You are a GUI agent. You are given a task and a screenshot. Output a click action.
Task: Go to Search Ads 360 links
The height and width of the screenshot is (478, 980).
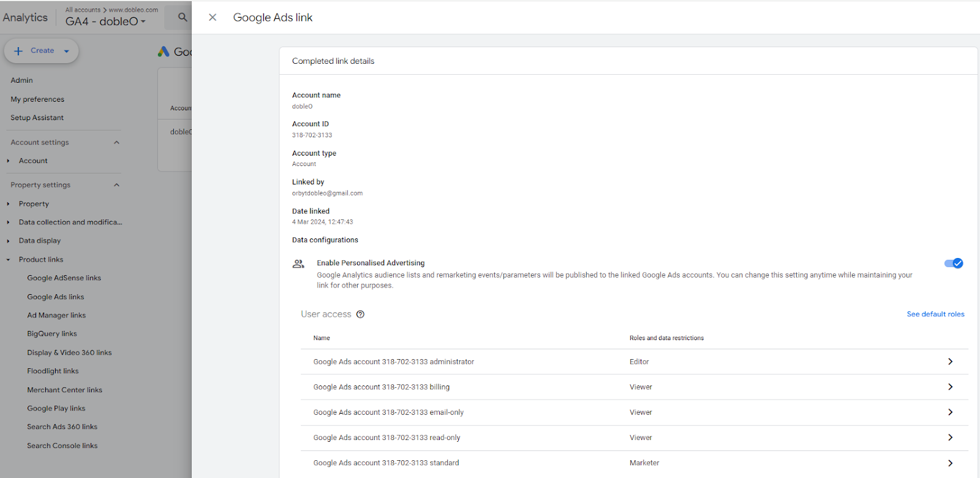click(62, 427)
